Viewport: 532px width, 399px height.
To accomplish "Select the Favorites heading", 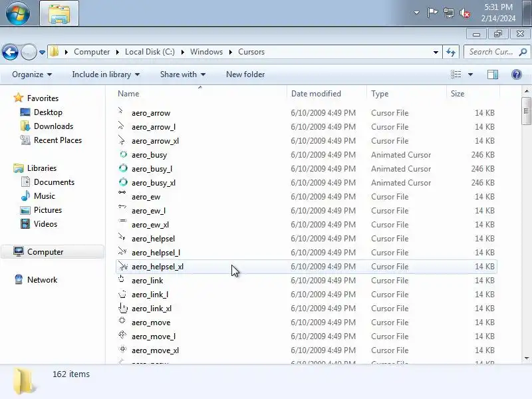I will pyautogui.click(x=43, y=98).
